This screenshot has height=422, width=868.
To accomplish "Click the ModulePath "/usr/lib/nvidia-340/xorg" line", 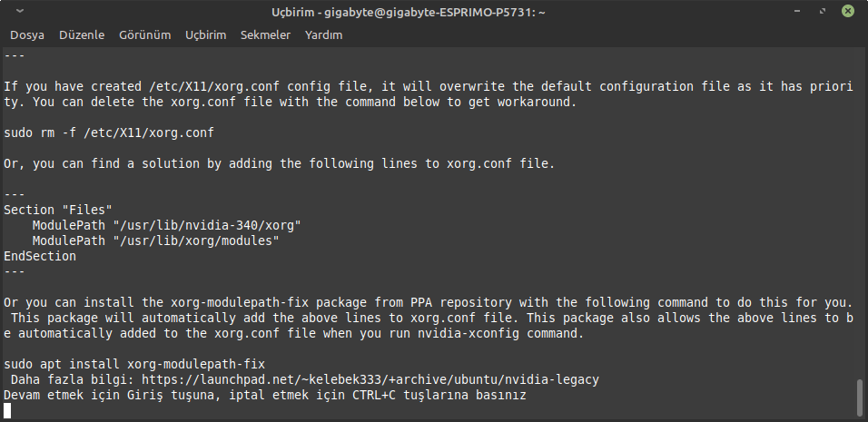I will point(166,225).
